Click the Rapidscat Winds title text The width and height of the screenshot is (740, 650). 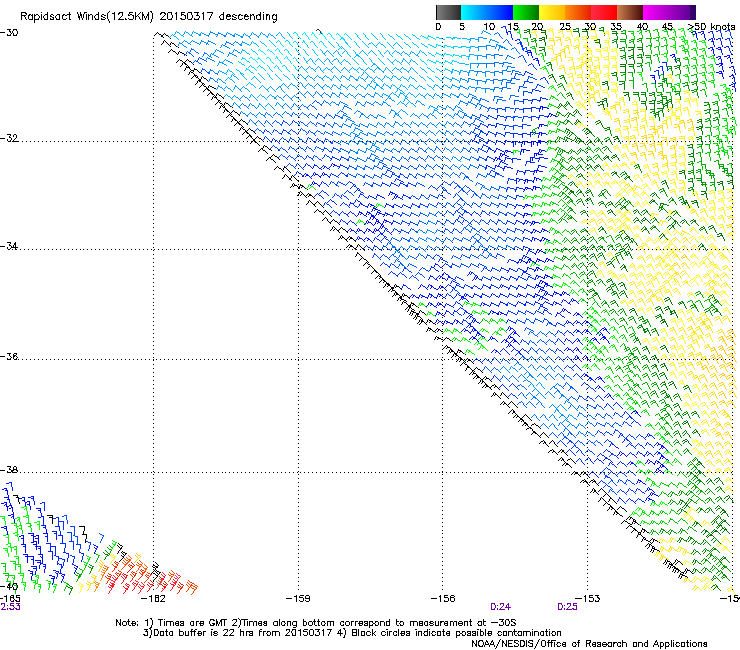pyautogui.click(x=149, y=17)
